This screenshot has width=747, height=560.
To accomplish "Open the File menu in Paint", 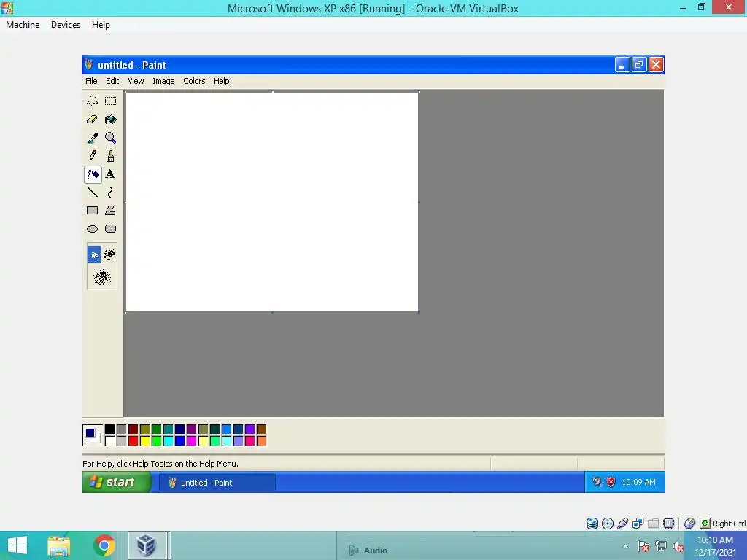I will coord(91,81).
